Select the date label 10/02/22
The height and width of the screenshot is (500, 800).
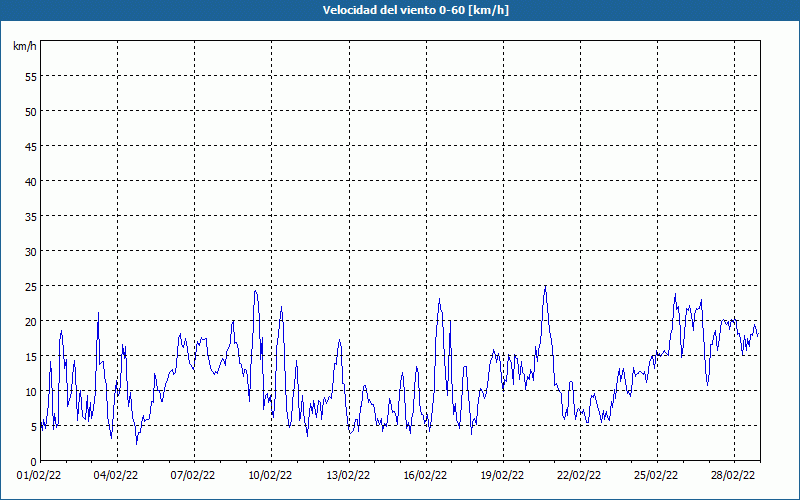coord(270,476)
